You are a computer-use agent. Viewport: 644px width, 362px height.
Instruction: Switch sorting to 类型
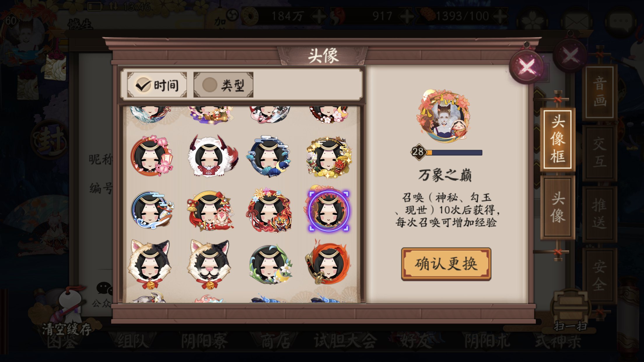pyautogui.click(x=223, y=85)
